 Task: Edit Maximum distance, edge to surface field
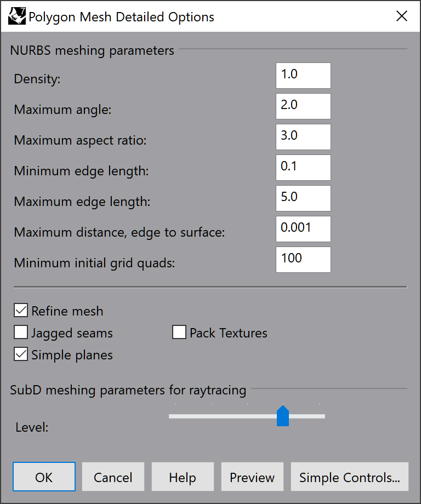(x=303, y=229)
